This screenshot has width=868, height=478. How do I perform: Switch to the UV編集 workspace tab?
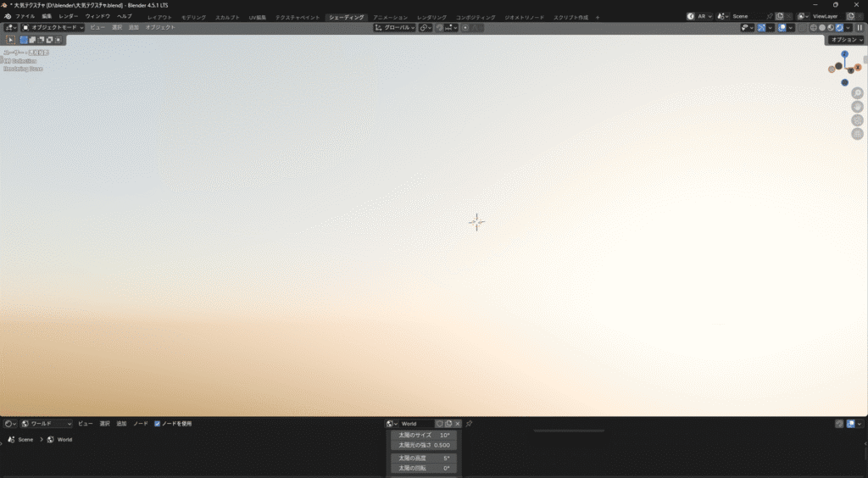[x=258, y=18]
